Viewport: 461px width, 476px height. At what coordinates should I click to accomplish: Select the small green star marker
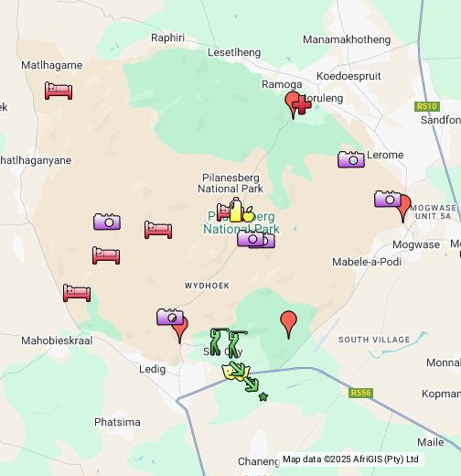[263, 396]
